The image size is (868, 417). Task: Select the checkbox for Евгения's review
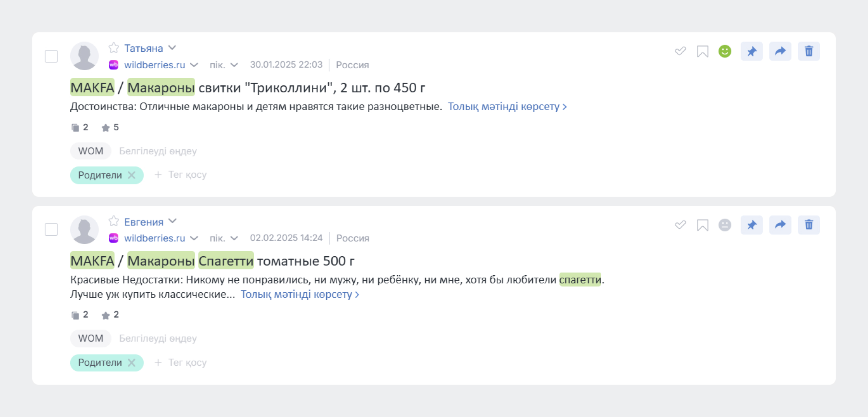[x=51, y=229]
